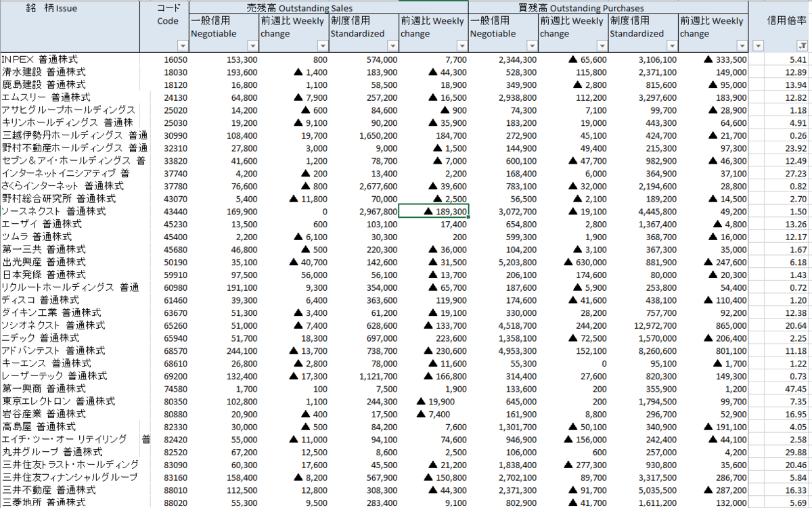The width and height of the screenshot is (812, 508).
Task: Open filter dropdown for Purchases Negotiable Weekly change
Action: (x=602, y=45)
